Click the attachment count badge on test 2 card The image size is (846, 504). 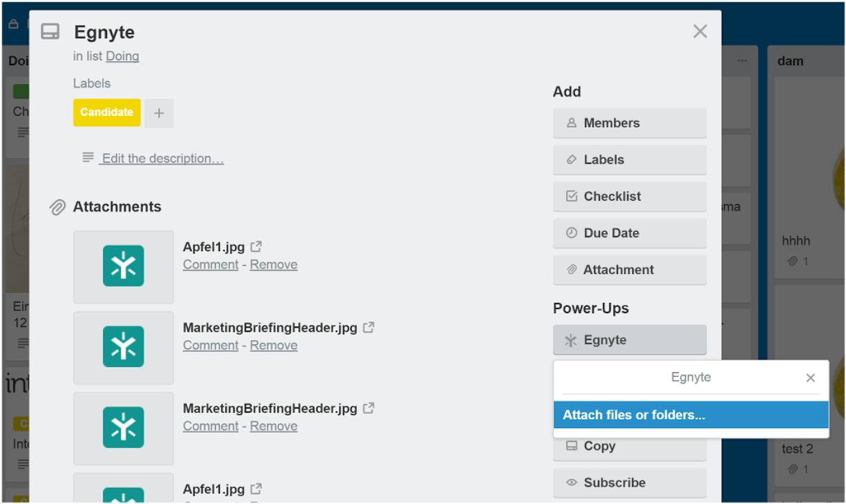(x=799, y=469)
